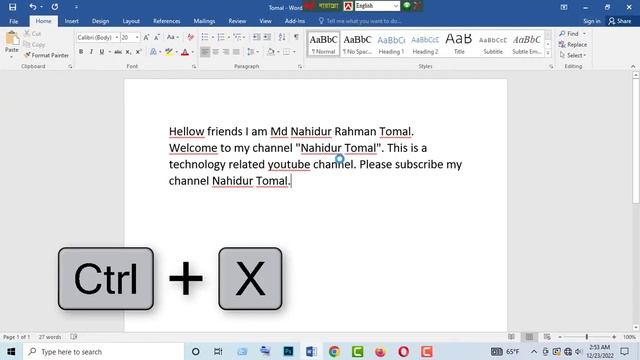Justify the paragraph text
This screenshot has width=640, height=360.
click(236, 52)
